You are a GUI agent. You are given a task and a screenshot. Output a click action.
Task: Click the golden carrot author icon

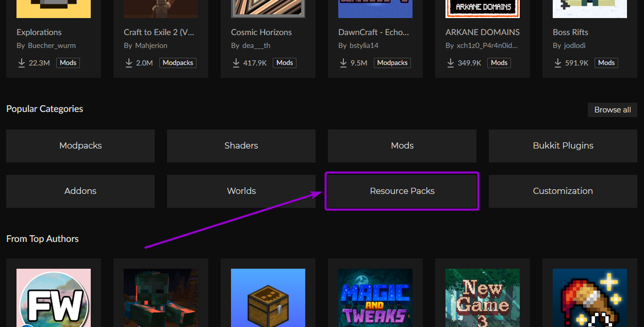(589, 298)
